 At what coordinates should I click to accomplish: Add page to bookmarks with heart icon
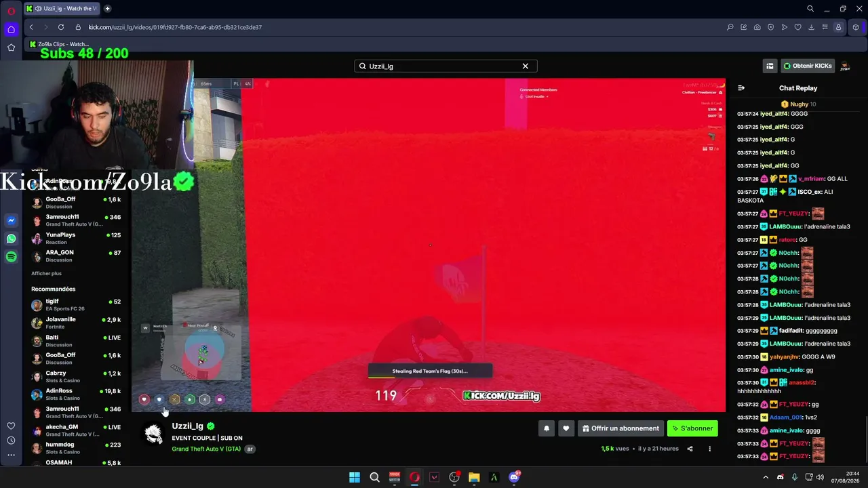tap(797, 27)
